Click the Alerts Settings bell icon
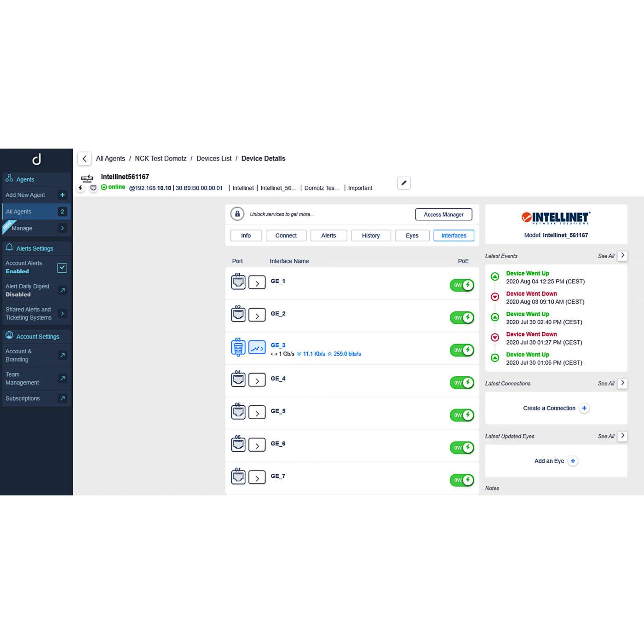This screenshot has width=644, height=644. 9,247
